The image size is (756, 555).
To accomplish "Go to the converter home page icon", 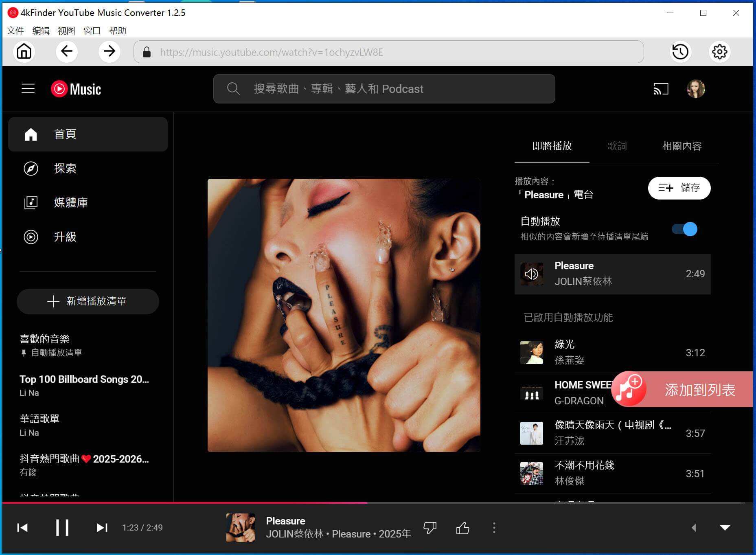I will 24,52.
